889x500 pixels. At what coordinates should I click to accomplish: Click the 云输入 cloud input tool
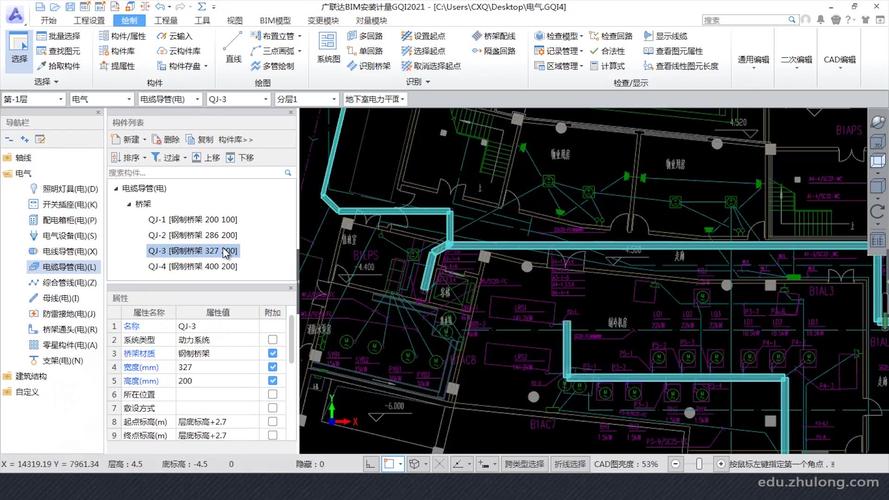pos(175,36)
